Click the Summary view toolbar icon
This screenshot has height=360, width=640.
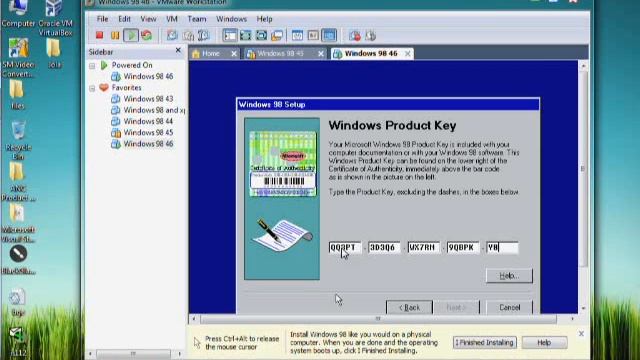[297, 35]
